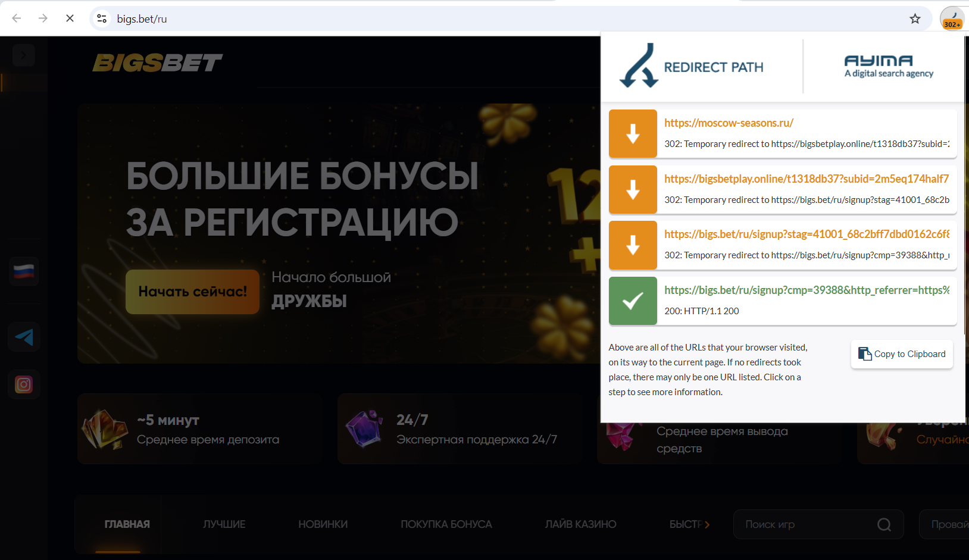Click the 'Поиск игр' search field
The height and width of the screenshot is (560, 969).
pyautogui.click(x=818, y=524)
